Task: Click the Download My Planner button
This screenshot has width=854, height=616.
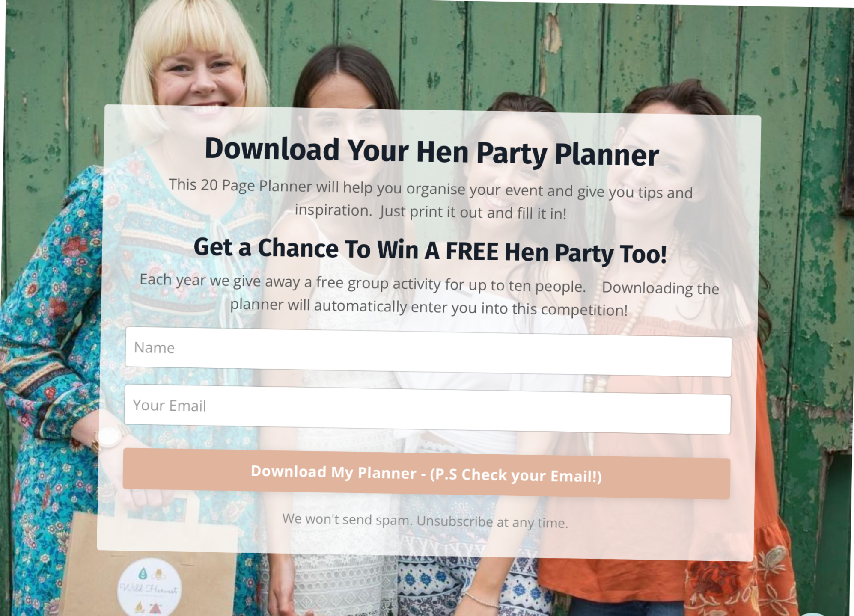Action: coord(426,474)
